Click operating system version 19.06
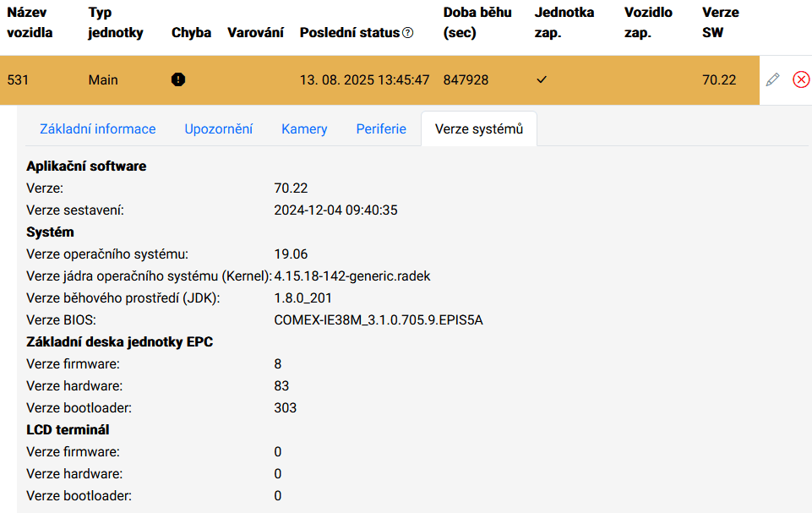This screenshot has height=513, width=812. pos(291,254)
